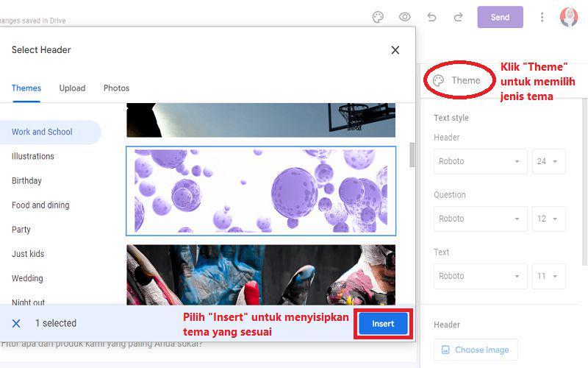
Task: Clear the selection with the blue X
Action: pos(16,323)
